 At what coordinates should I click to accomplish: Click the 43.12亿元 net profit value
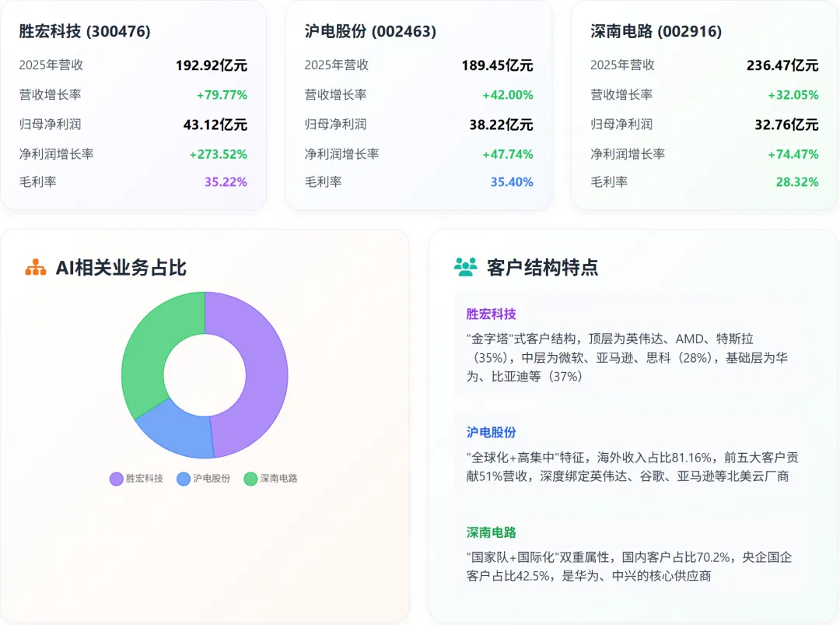pyautogui.click(x=215, y=125)
